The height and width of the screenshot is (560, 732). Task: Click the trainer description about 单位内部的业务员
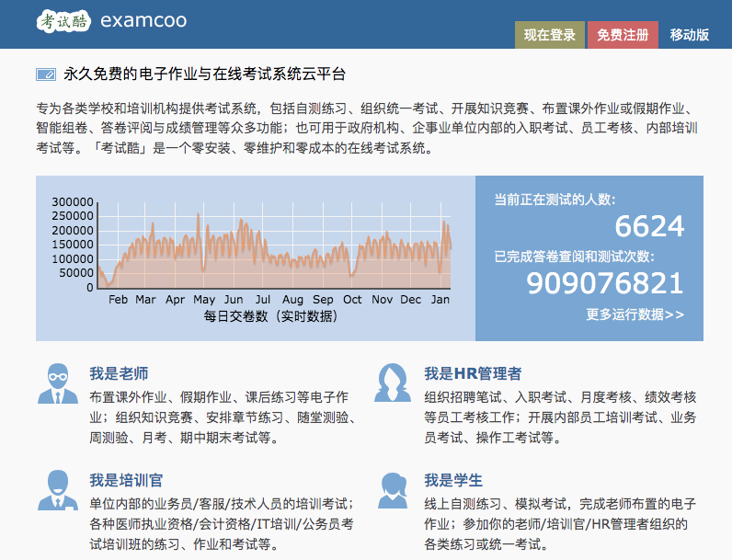coord(222,524)
